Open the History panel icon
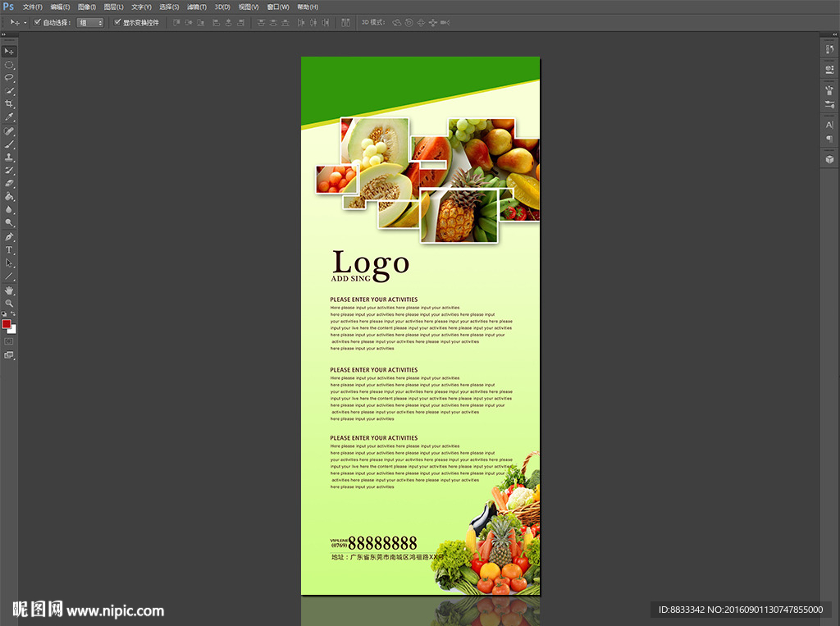This screenshot has height=626, width=840. coord(829,50)
